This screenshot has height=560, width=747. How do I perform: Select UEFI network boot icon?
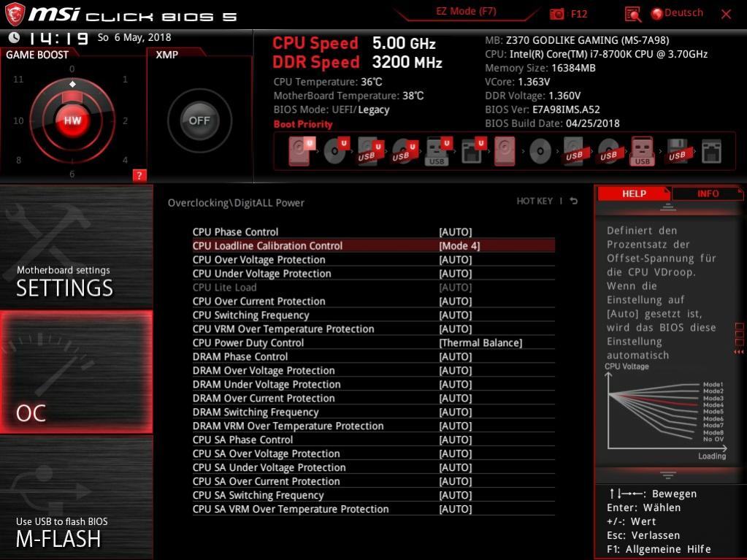pos(473,151)
